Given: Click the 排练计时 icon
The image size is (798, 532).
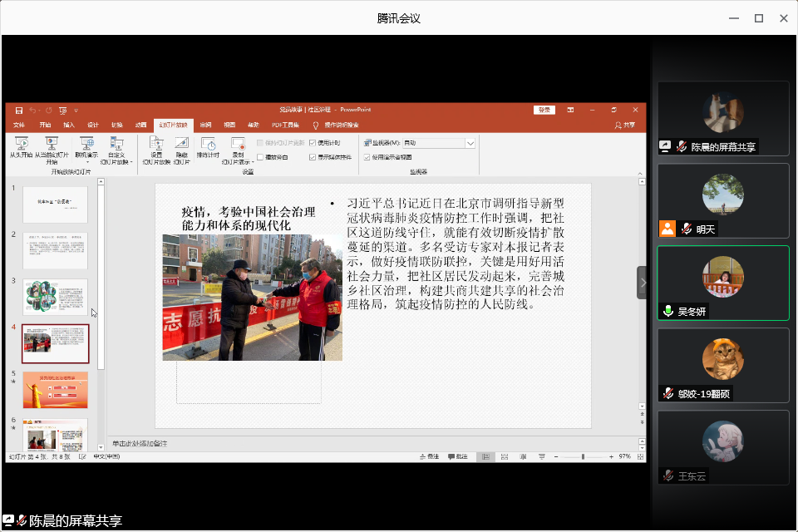Looking at the screenshot, I should tap(208, 143).
